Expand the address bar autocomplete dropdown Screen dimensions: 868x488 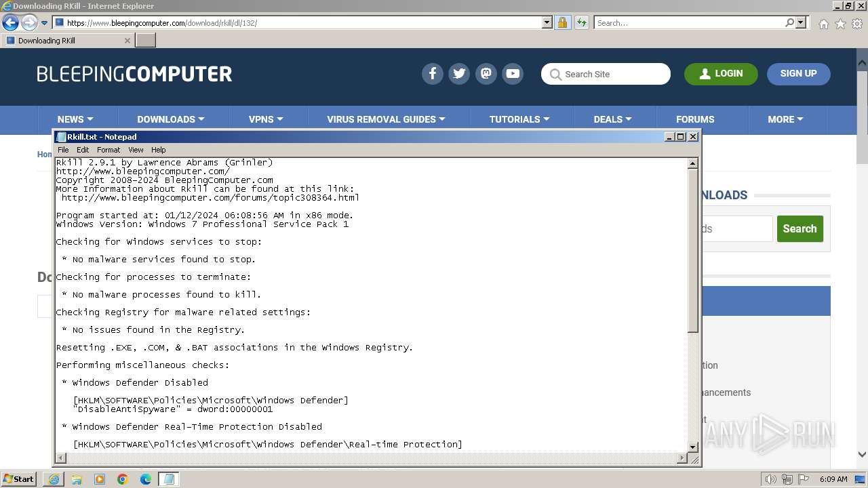point(547,23)
